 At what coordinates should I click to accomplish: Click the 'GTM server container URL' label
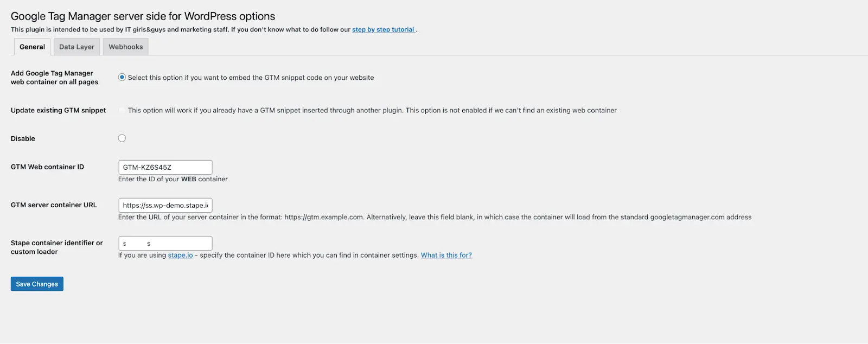click(x=54, y=205)
